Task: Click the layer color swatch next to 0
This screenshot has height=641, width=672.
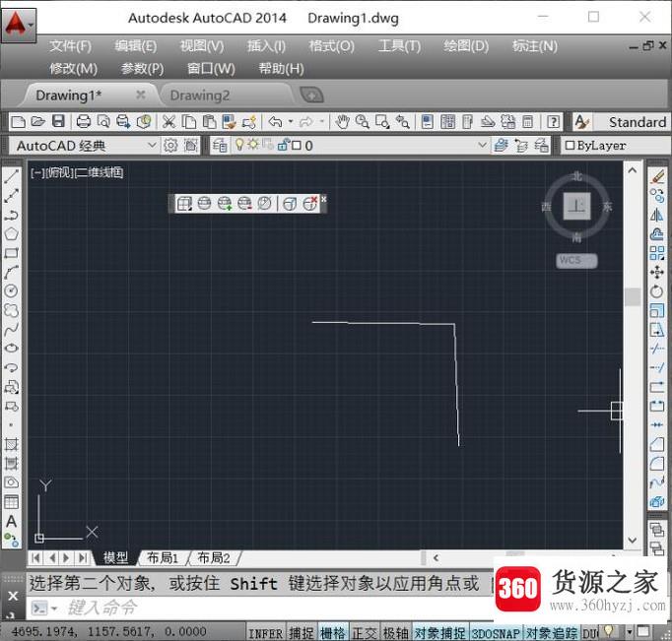Action: pos(297,146)
